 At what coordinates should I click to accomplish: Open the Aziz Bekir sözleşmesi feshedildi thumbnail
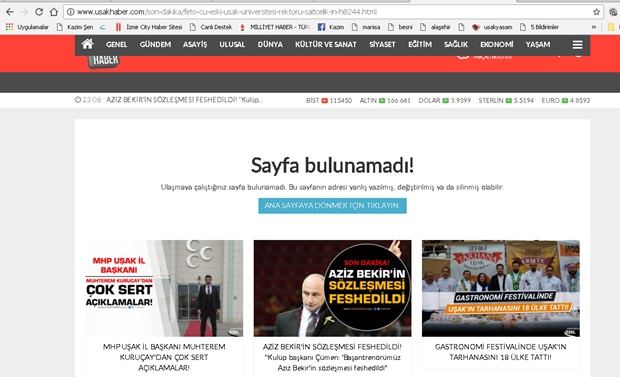[332, 288]
